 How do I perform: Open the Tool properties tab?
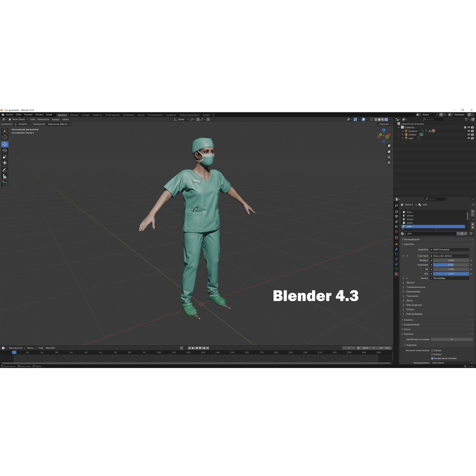[397, 205]
